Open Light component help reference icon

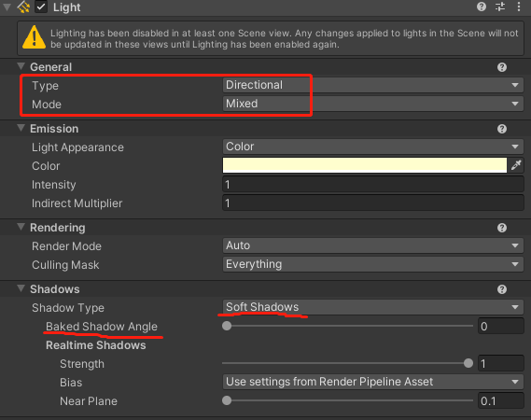pos(482,7)
